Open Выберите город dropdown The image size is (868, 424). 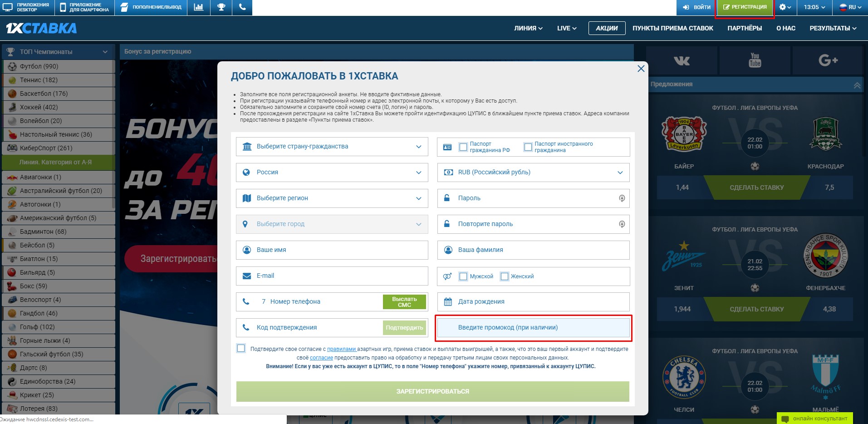tap(332, 224)
